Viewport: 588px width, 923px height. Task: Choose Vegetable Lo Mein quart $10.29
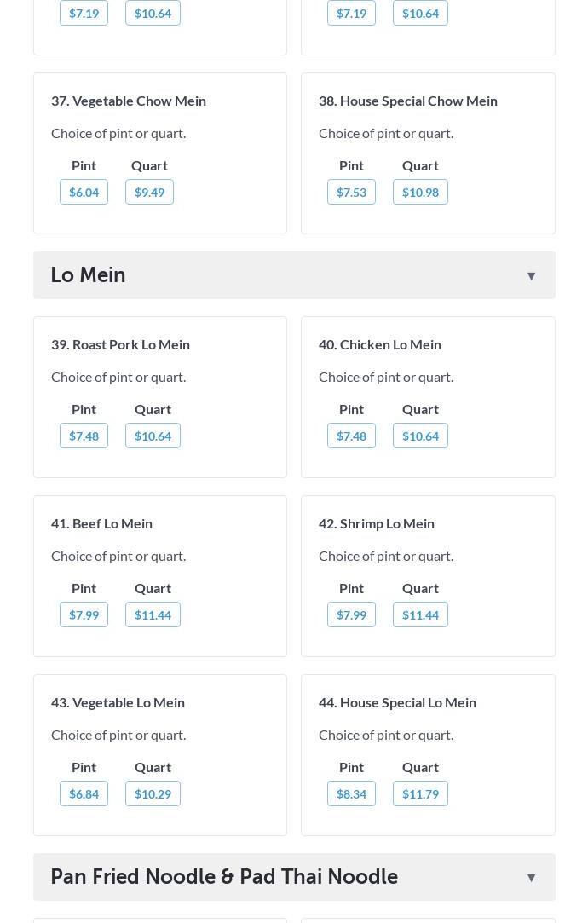[153, 793]
